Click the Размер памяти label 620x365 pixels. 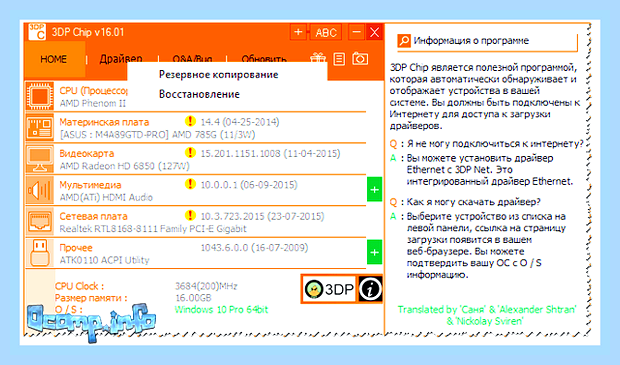pos(91,298)
